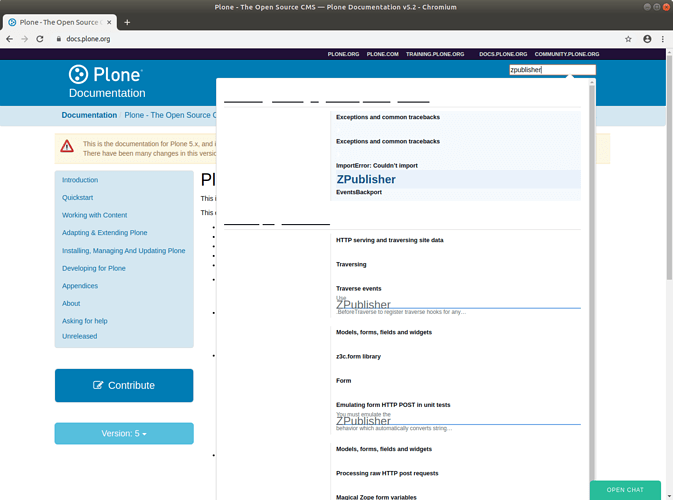View site info via the padlock icon
Screen dimensions: 673x500
(x=59, y=39)
